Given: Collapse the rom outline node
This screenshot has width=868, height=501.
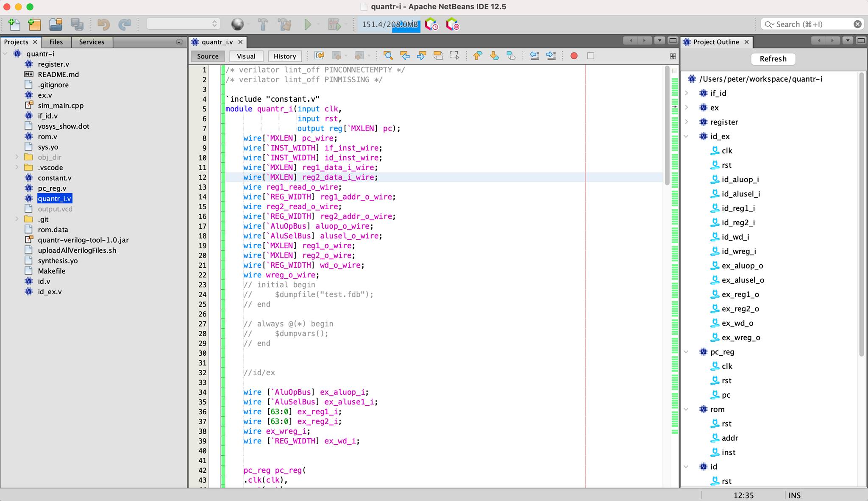Looking at the screenshot, I should 687,410.
